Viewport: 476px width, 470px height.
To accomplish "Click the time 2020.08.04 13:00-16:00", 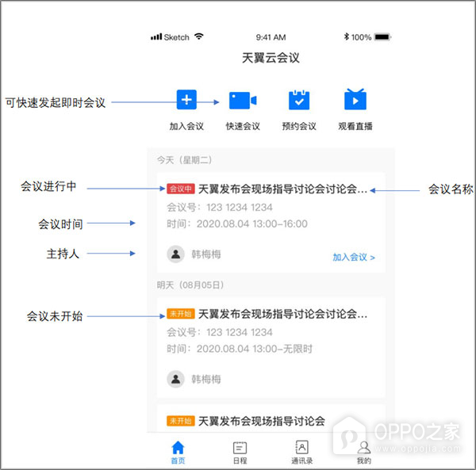I will coord(252,224).
